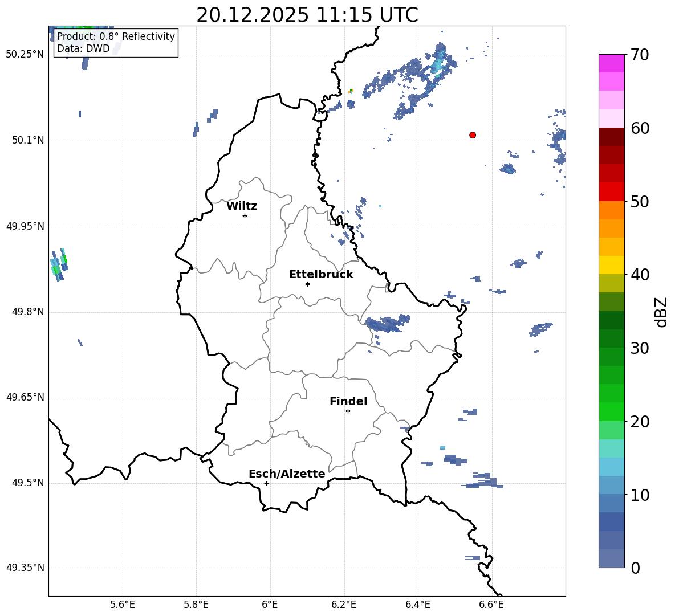
Task: Click the 5.8°E longitude label
Action: (x=196, y=605)
